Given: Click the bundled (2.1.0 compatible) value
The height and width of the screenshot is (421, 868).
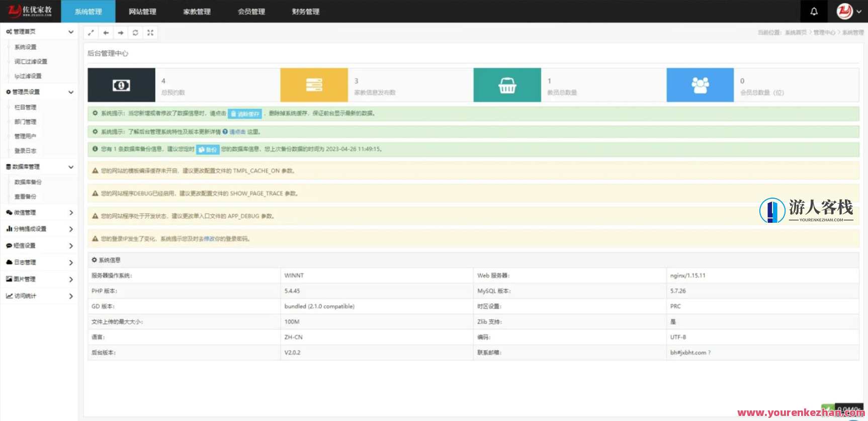Looking at the screenshot, I should click(319, 306).
